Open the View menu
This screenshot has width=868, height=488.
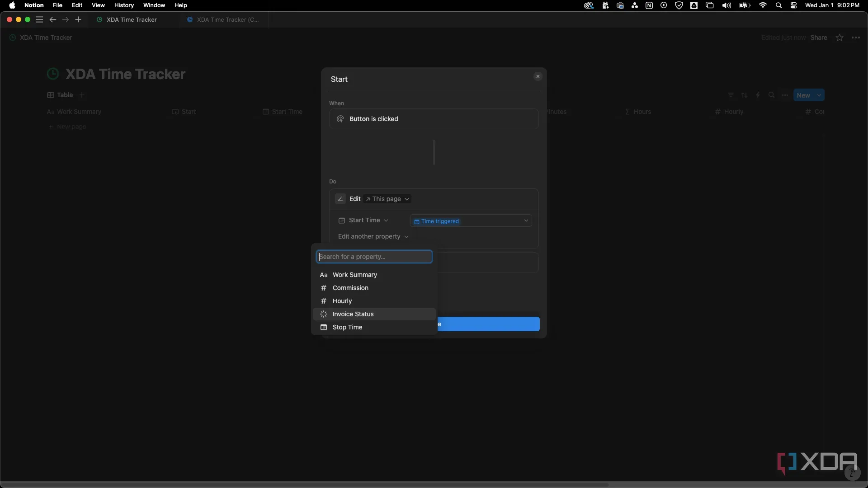98,5
